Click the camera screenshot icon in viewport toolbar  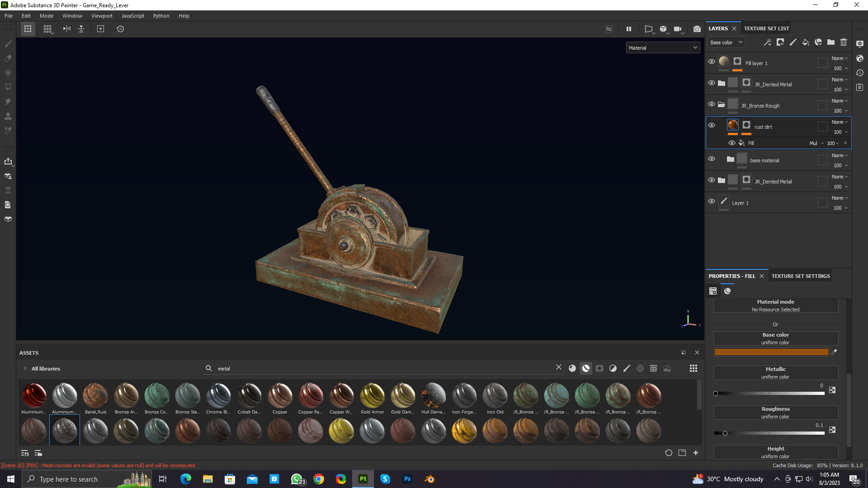pos(697,29)
